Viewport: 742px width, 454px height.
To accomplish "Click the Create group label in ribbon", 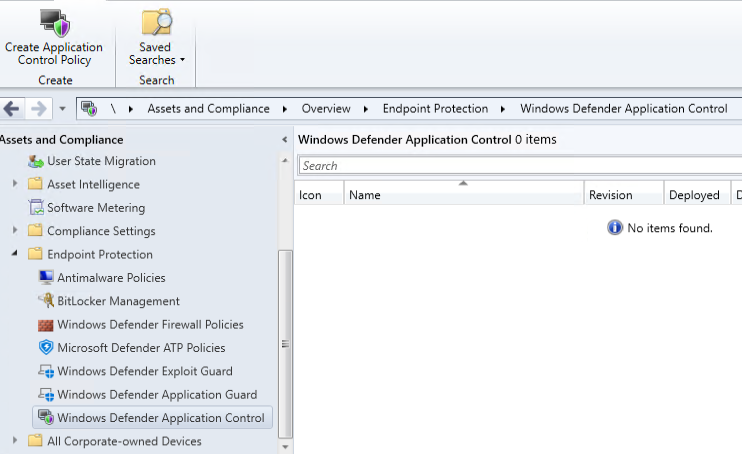I will pos(55,80).
